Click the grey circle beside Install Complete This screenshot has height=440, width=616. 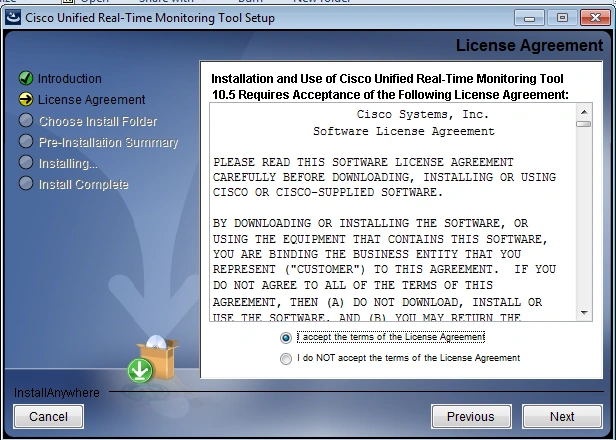pyautogui.click(x=26, y=183)
